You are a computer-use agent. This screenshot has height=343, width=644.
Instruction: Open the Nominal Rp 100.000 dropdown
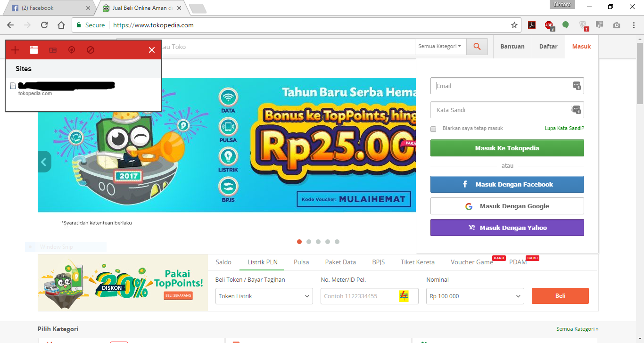[475, 296]
